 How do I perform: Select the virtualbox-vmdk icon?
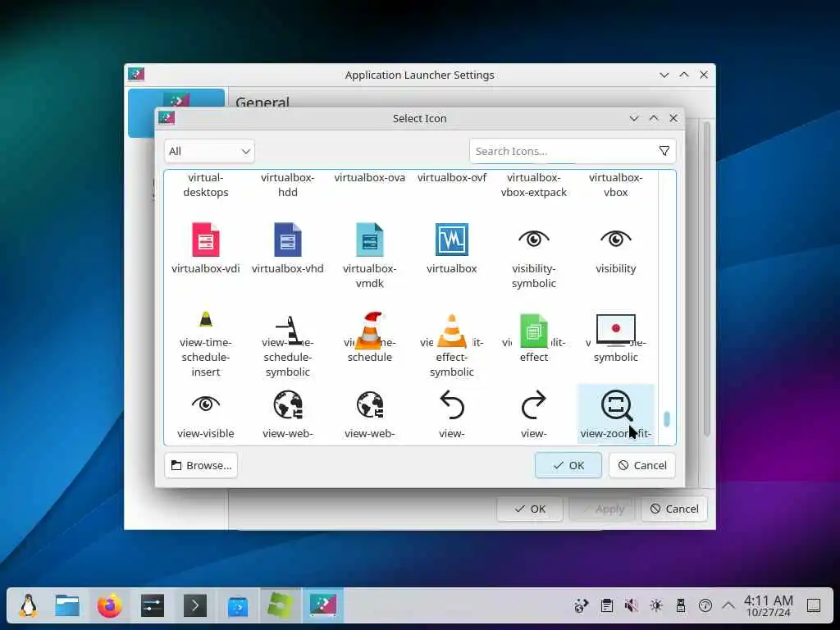(370, 240)
